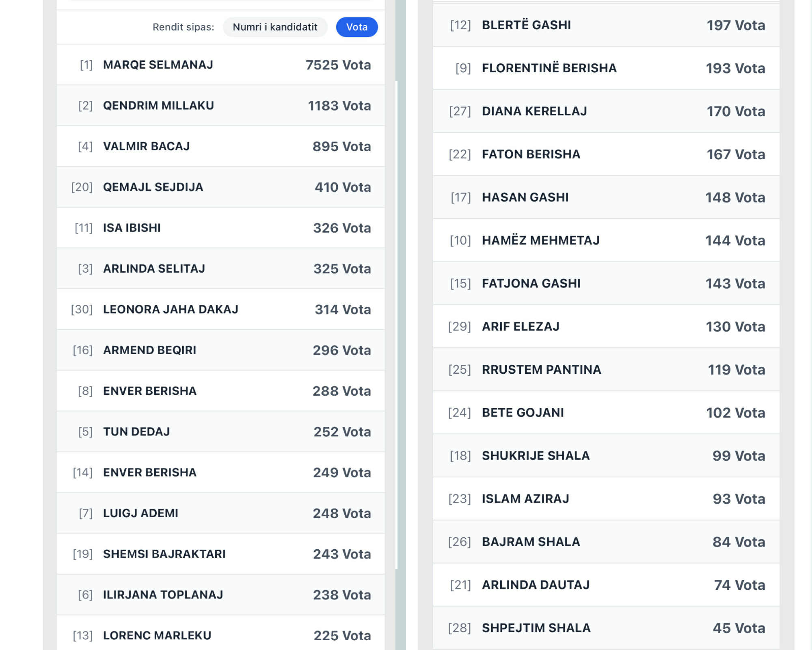Select QEMAJL SEJDIJA in the list
Viewport: 812px width, 650px height.
(x=220, y=187)
